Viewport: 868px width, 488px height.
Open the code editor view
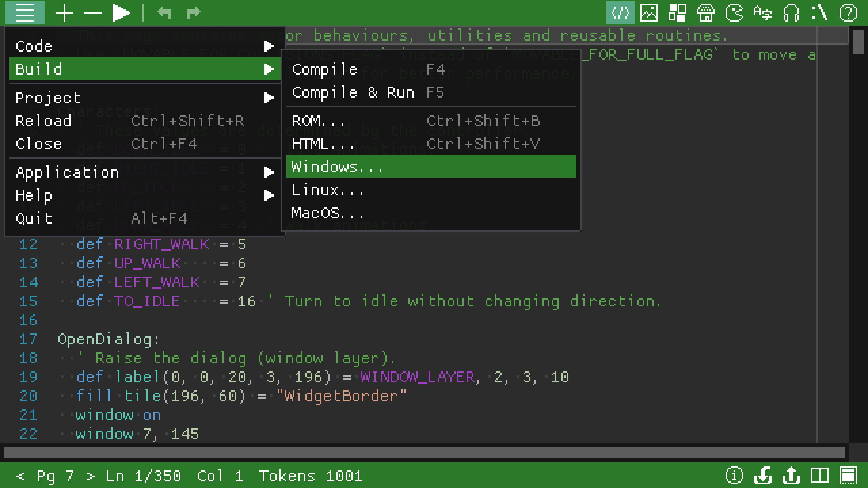pyautogui.click(x=619, y=14)
